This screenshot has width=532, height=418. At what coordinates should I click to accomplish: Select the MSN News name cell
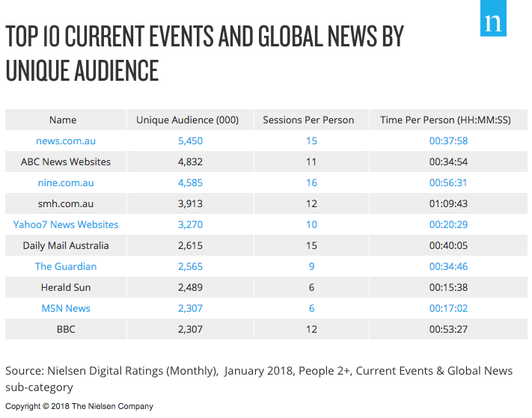pos(66,309)
